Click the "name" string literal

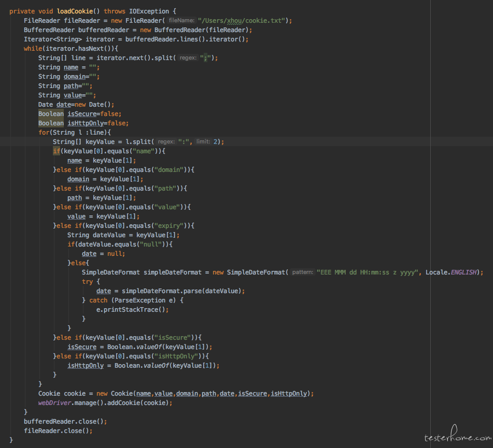point(144,151)
